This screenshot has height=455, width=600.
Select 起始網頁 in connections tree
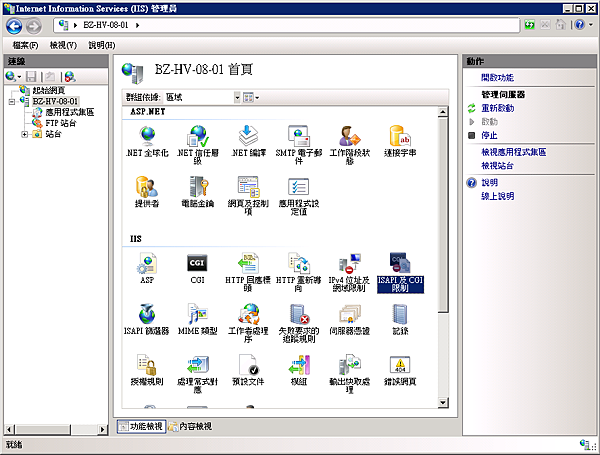[x=49, y=90]
